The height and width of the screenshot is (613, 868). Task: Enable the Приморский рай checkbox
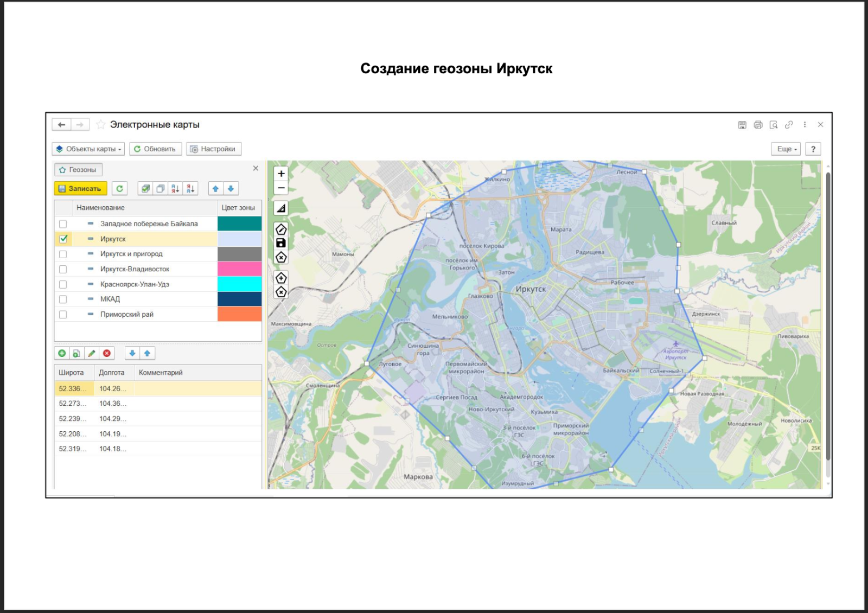pyautogui.click(x=63, y=315)
